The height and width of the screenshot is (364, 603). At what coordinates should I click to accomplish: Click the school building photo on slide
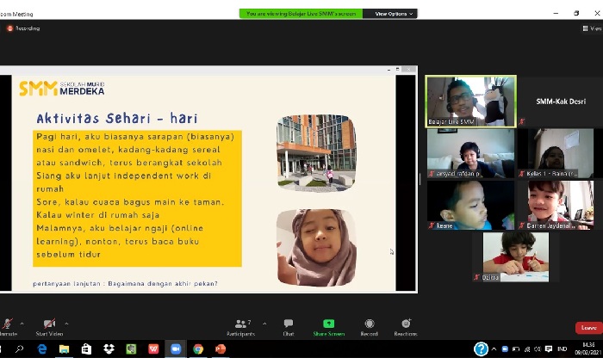[x=316, y=153]
